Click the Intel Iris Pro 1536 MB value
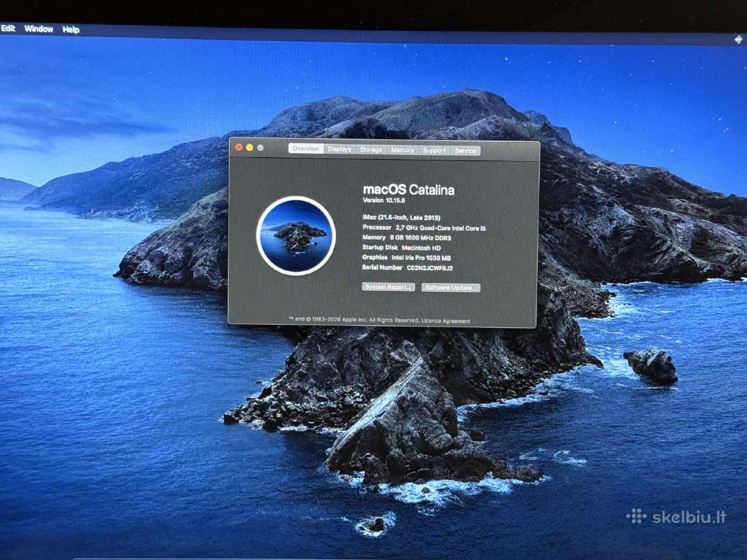This screenshot has width=747, height=560. click(421, 258)
